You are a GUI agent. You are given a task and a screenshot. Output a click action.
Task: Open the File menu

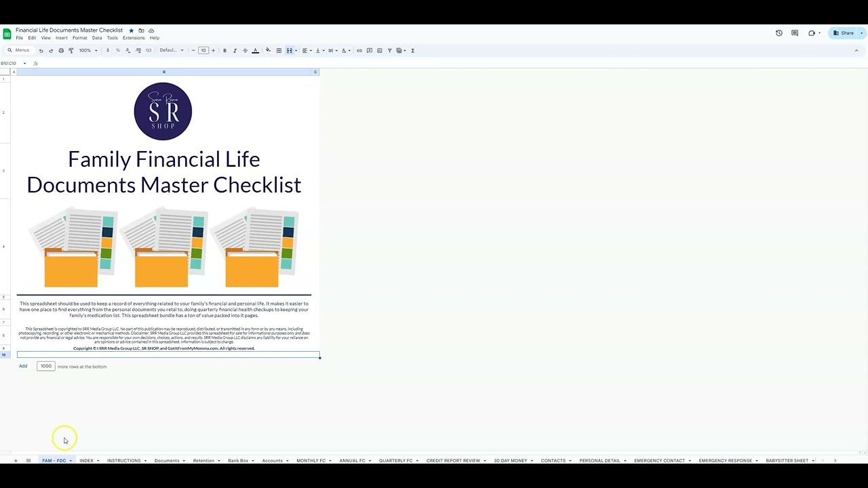[x=20, y=38]
